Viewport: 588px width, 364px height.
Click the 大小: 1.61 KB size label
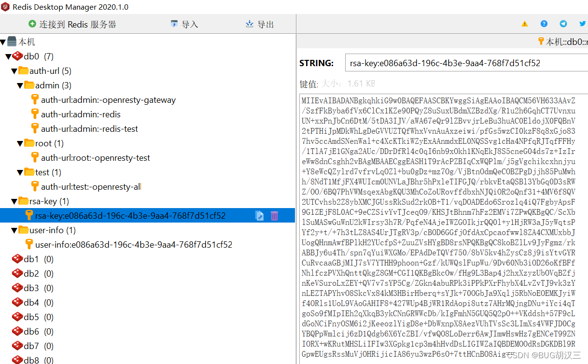click(349, 84)
